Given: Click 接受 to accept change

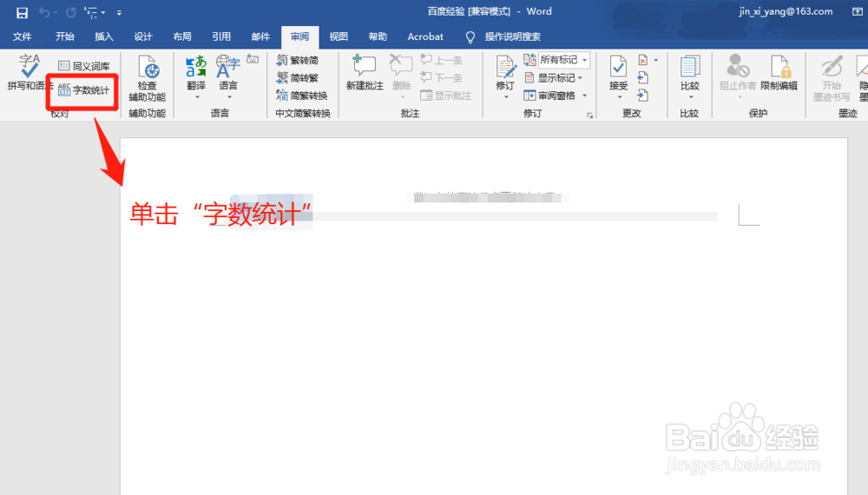Looking at the screenshot, I should coord(618,78).
